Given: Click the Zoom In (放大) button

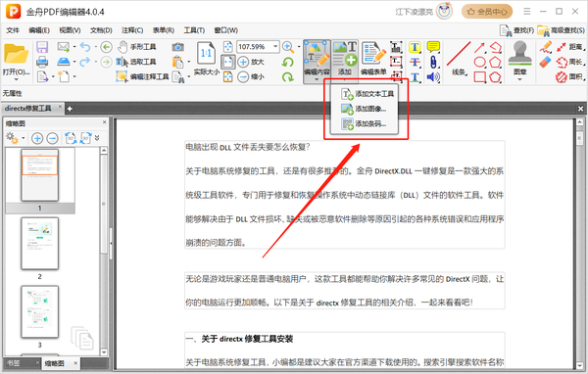Looking at the screenshot, I should [251, 62].
